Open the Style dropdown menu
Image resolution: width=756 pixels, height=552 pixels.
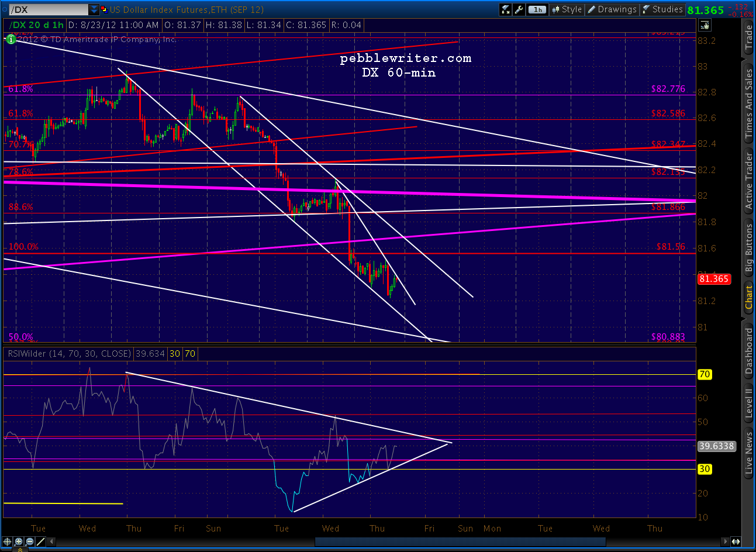click(566, 9)
